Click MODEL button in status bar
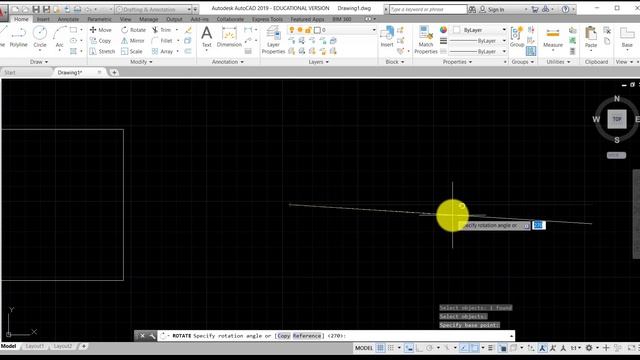Image resolution: width=640 pixels, height=360 pixels. (x=363, y=348)
